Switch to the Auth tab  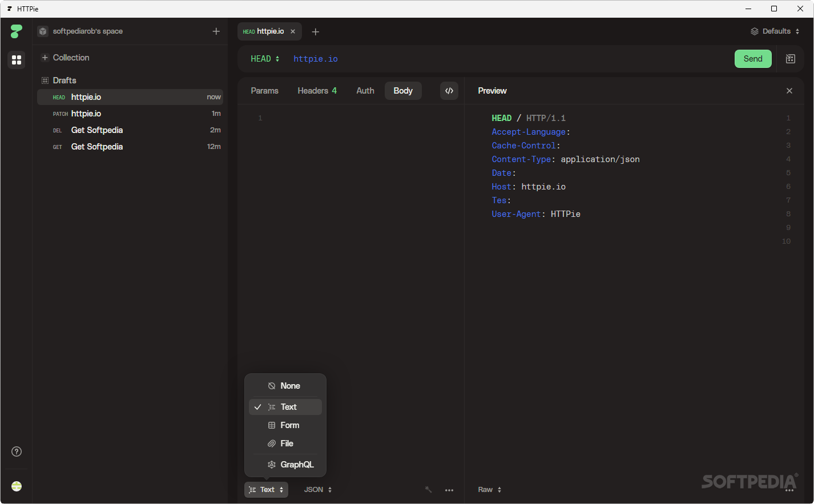[x=365, y=91]
